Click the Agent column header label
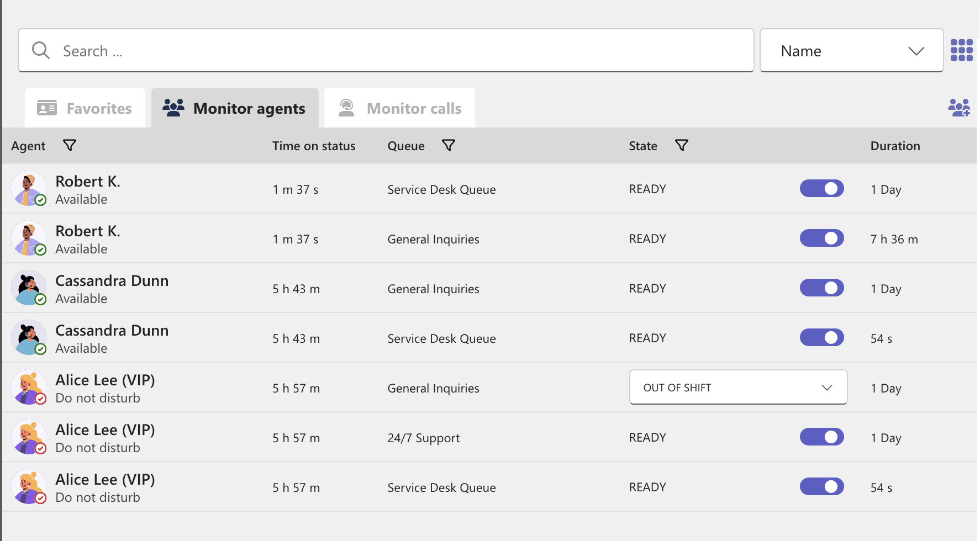Screen dimensions: 980x541 (x=28, y=146)
